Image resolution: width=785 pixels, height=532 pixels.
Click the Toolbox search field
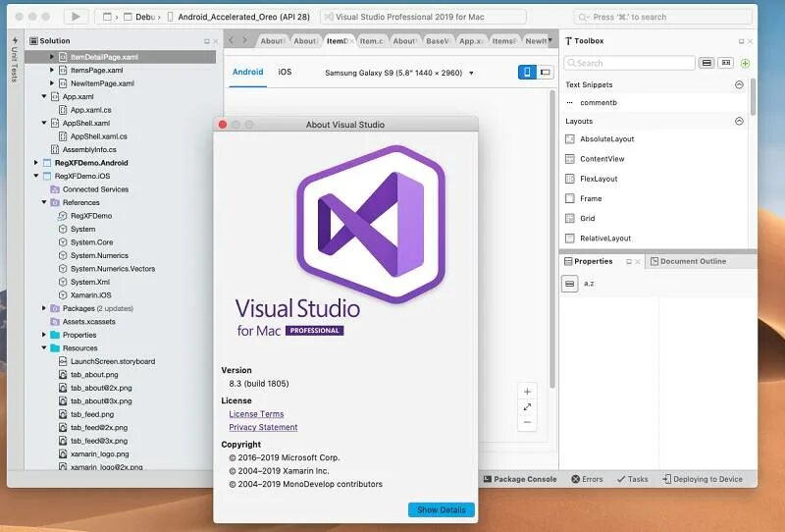629,63
